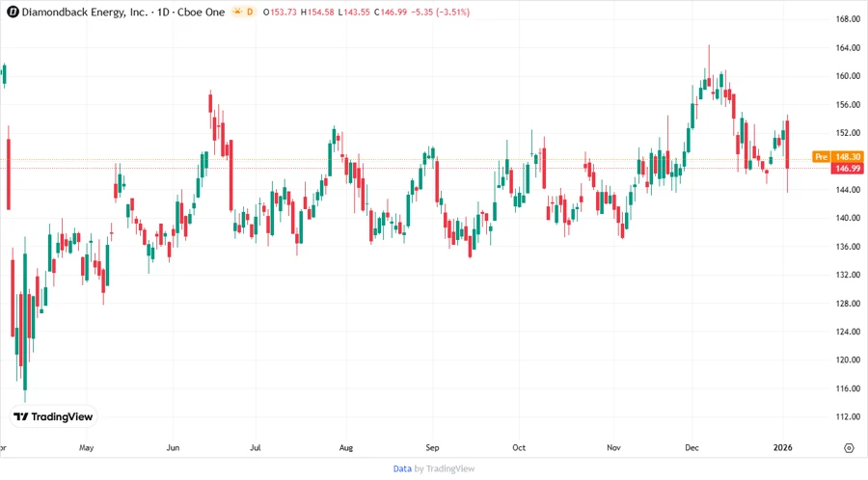
Task: Click the open value O153.73
Action: 280,13
